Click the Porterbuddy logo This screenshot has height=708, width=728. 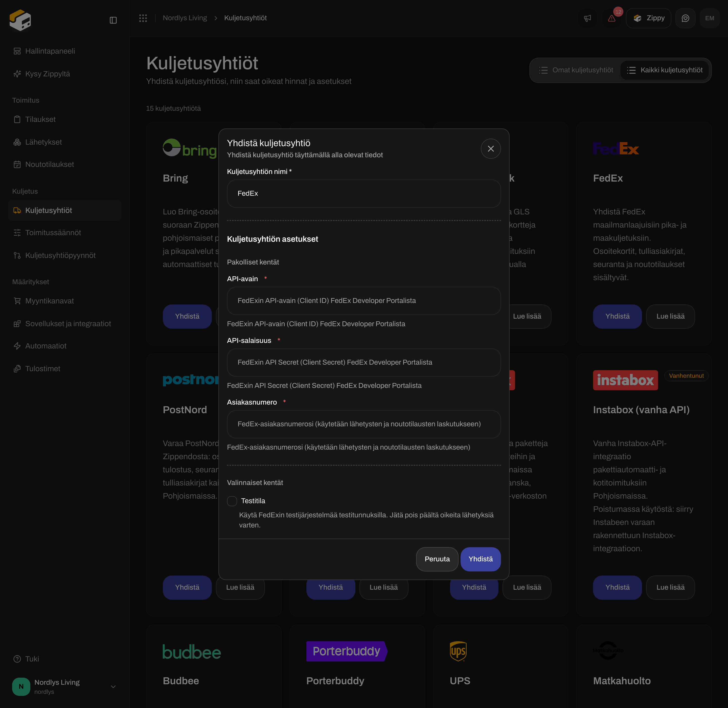347,651
